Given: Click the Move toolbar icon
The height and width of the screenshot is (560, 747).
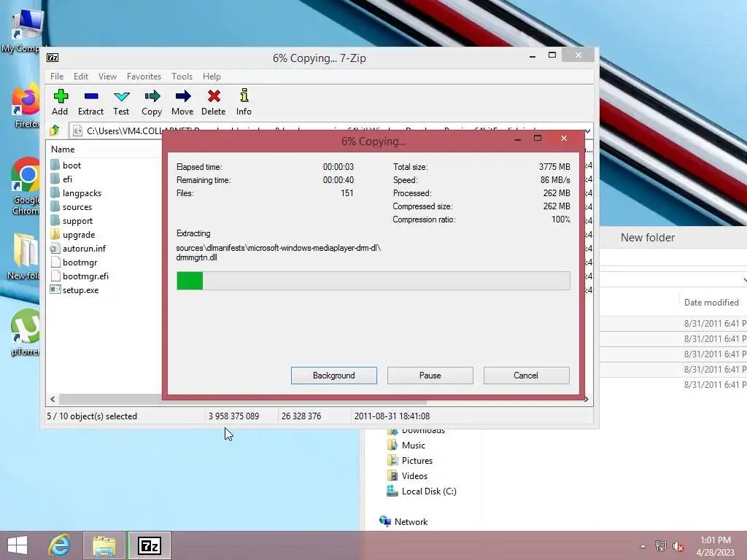Looking at the screenshot, I should point(182,97).
